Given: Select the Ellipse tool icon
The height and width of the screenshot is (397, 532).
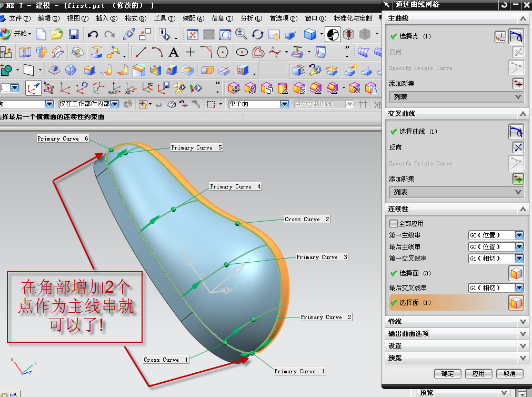Looking at the screenshot, I should [x=242, y=52].
